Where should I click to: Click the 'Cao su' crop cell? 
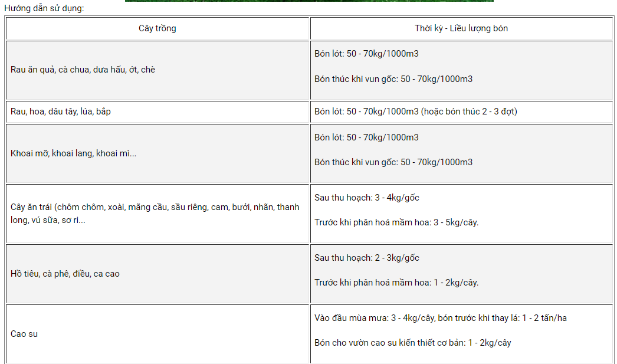[x=157, y=334]
